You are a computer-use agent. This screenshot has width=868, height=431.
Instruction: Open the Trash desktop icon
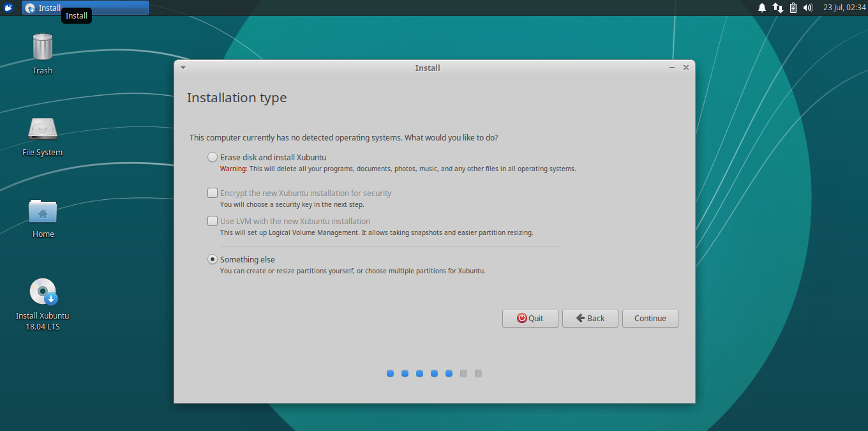pyautogui.click(x=43, y=47)
